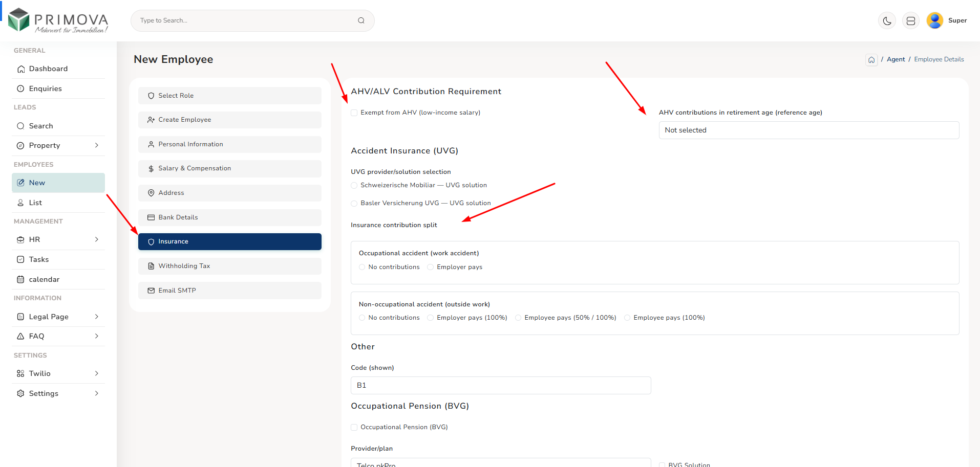Expand the Property menu chevron

(97, 146)
